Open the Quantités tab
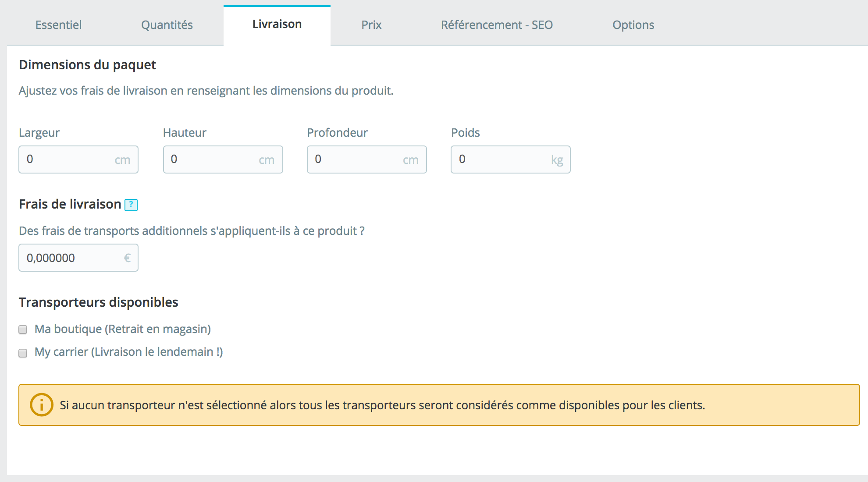 coord(167,25)
